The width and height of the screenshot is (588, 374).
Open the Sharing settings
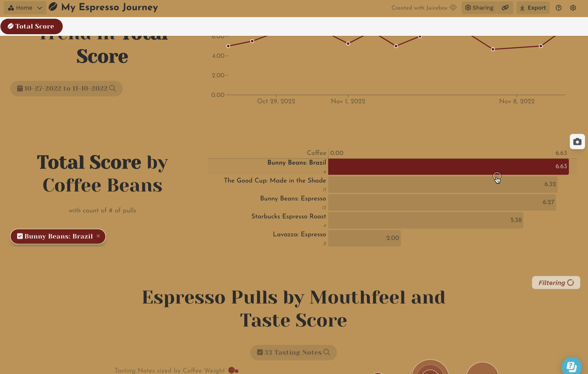click(479, 8)
